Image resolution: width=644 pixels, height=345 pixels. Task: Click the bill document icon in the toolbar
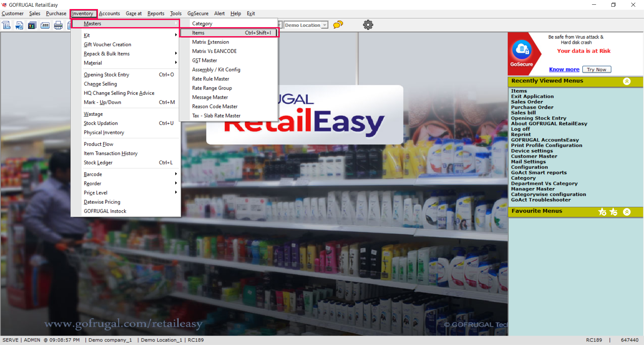tap(6, 25)
